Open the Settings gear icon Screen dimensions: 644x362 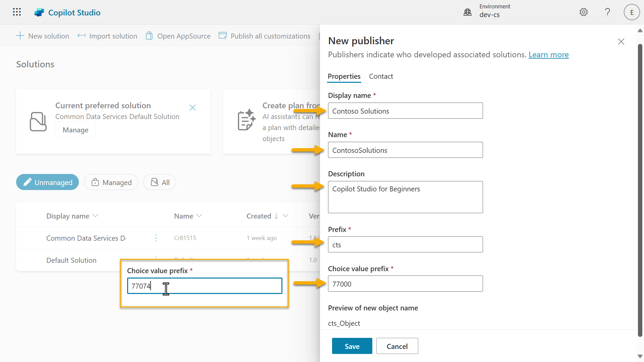click(x=584, y=12)
